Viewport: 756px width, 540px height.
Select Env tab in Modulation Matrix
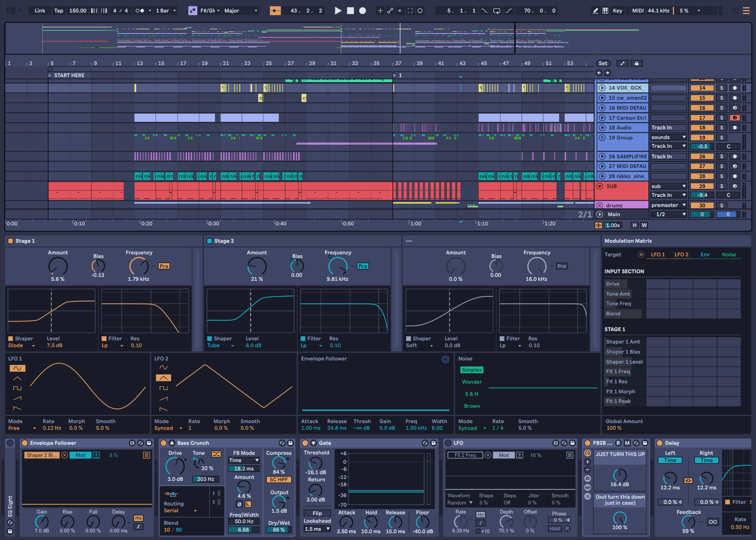coord(705,255)
